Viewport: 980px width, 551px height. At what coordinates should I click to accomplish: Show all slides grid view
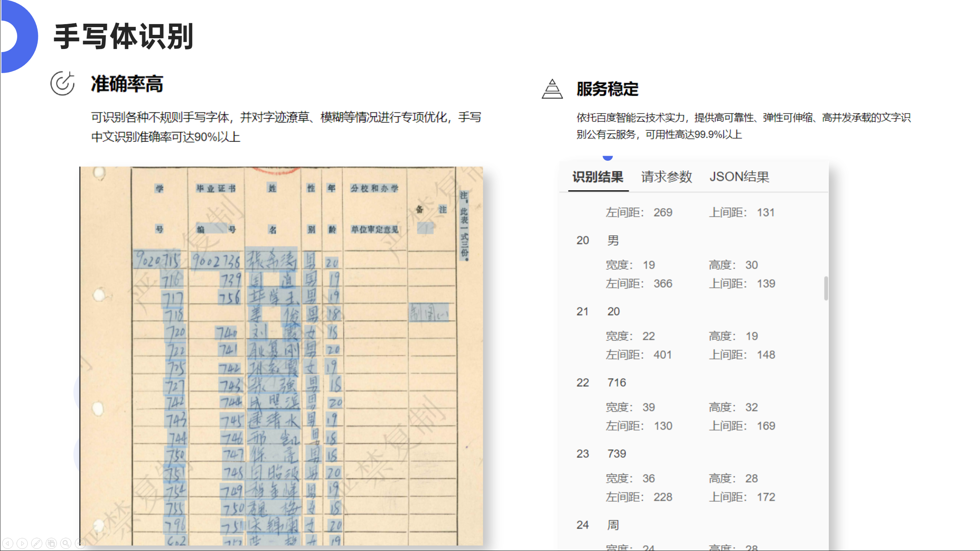51,543
